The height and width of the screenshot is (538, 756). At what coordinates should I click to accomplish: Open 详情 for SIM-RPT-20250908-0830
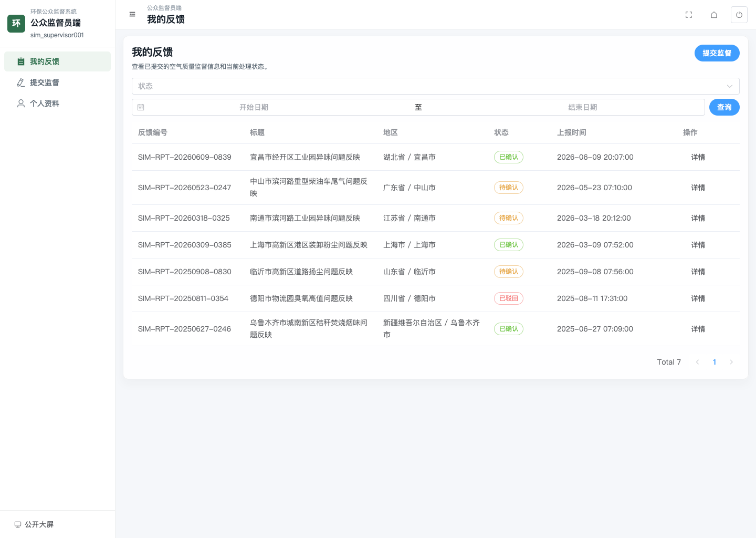point(698,272)
